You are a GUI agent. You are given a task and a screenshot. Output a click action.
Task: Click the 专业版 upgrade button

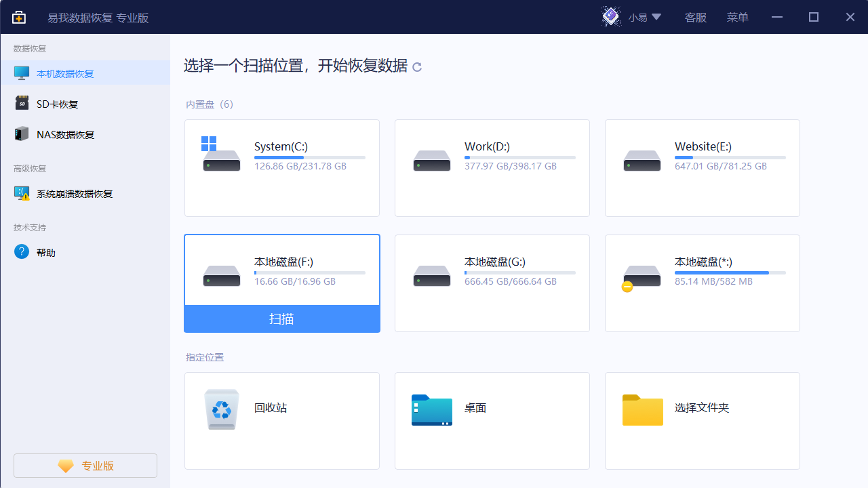point(85,466)
